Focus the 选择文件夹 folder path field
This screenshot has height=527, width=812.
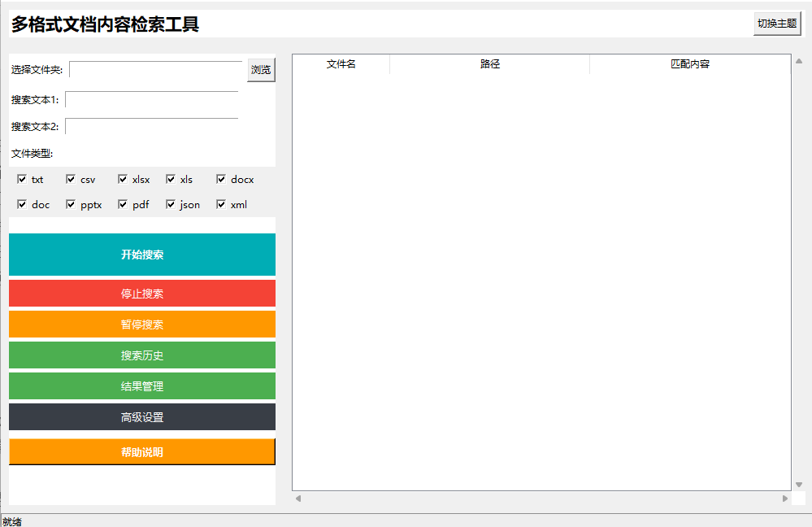click(x=156, y=70)
